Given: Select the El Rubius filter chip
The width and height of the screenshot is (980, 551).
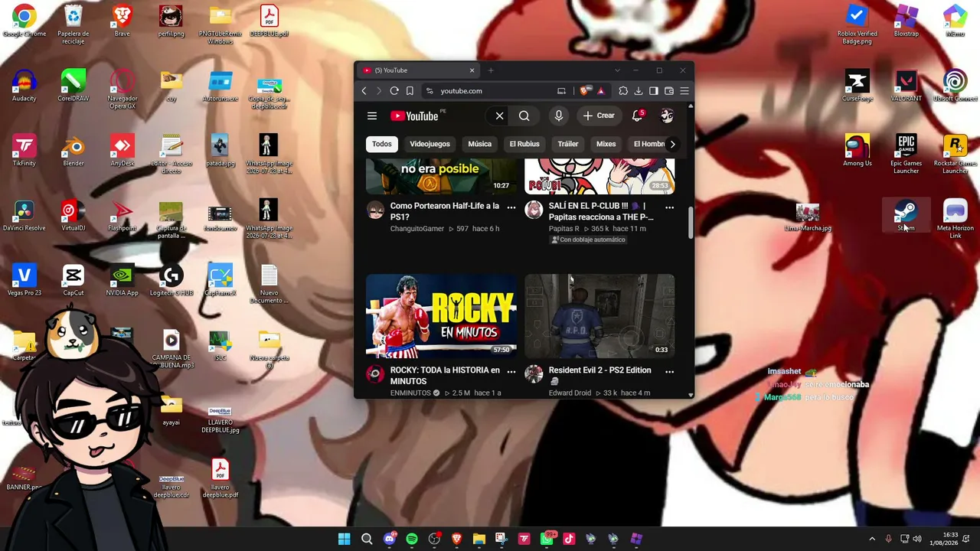Looking at the screenshot, I should 524,144.
